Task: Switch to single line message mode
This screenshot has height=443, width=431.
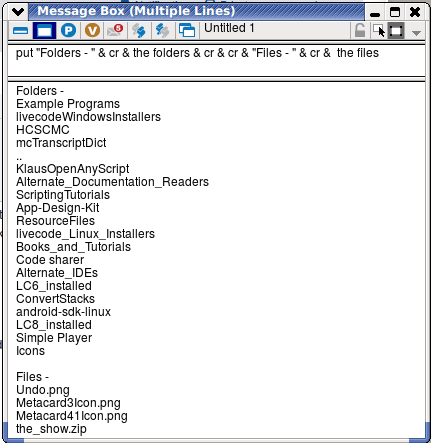Action: [21, 31]
